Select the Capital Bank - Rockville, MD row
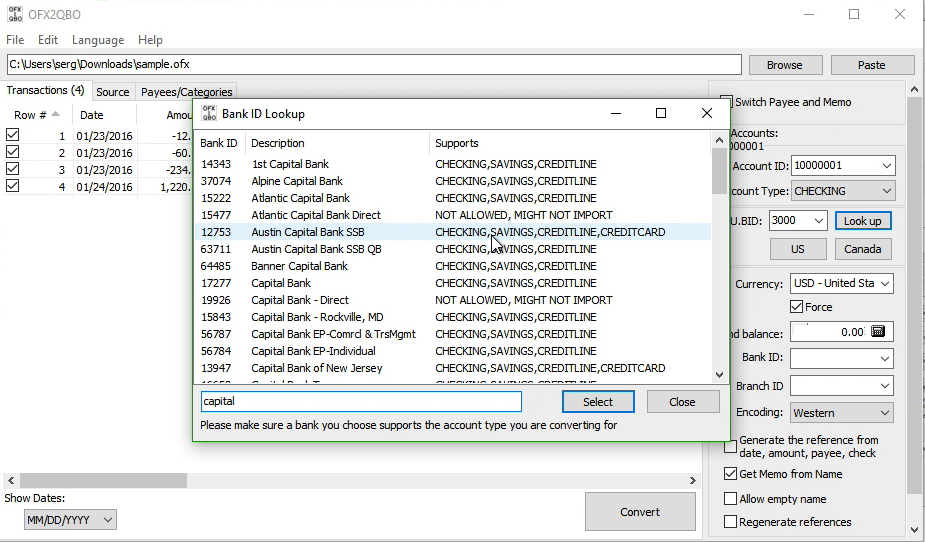This screenshot has width=925, height=542. (x=452, y=317)
